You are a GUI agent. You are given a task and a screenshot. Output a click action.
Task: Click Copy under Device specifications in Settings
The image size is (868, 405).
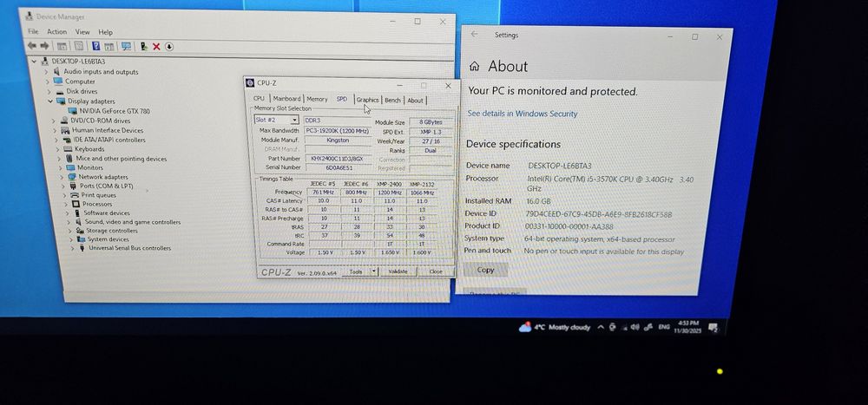pyautogui.click(x=485, y=270)
